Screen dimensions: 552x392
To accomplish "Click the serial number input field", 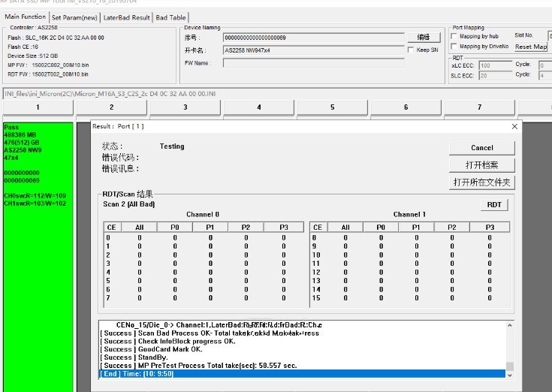I will (x=313, y=37).
